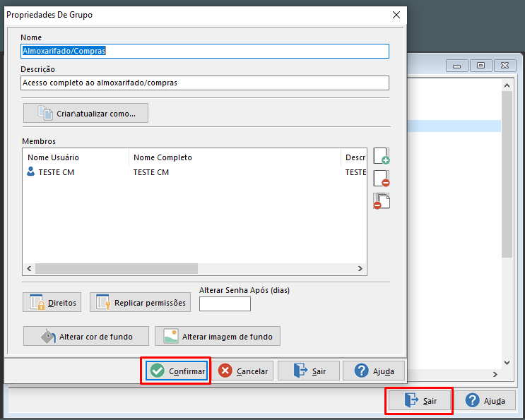This screenshot has width=525, height=420.
Task: Select the highlighted row in the background window
Action: click(x=454, y=126)
